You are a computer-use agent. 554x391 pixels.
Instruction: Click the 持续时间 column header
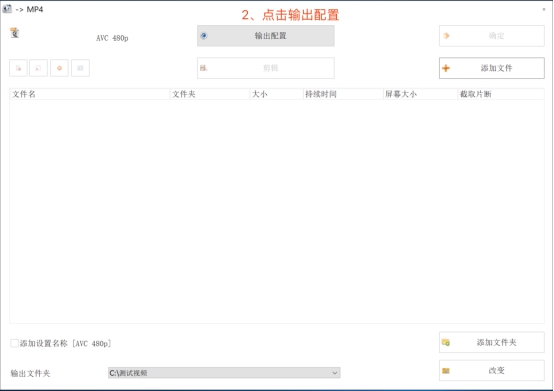click(x=343, y=94)
